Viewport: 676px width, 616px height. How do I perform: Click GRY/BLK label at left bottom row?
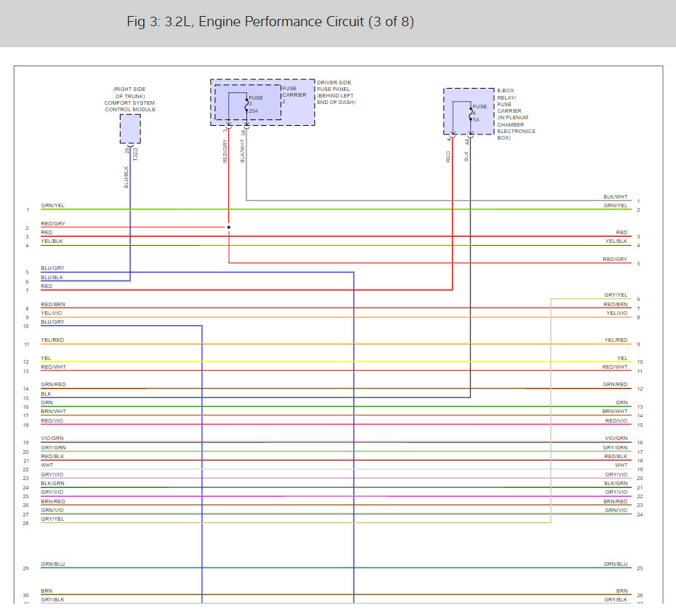pyautogui.click(x=52, y=599)
